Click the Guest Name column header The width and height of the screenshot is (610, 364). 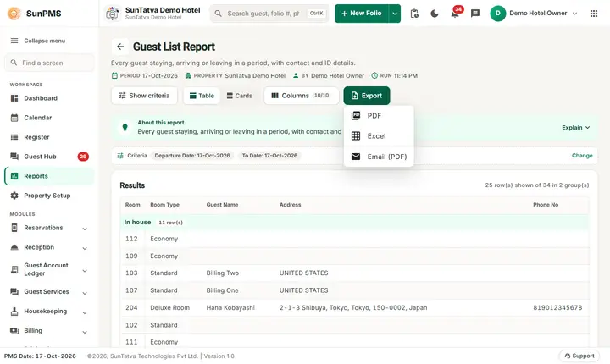[x=222, y=205]
